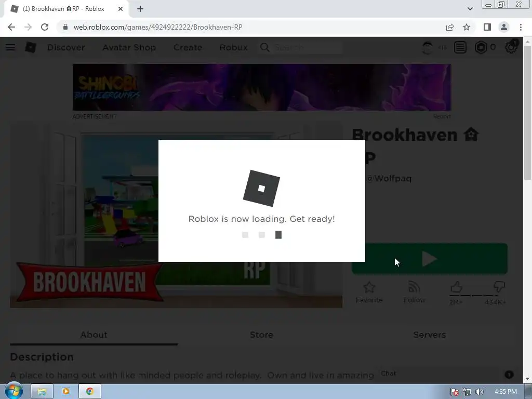Switch to the Servers tab
The image size is (532, 399).
pyautogui.click(x=430, y=335)
